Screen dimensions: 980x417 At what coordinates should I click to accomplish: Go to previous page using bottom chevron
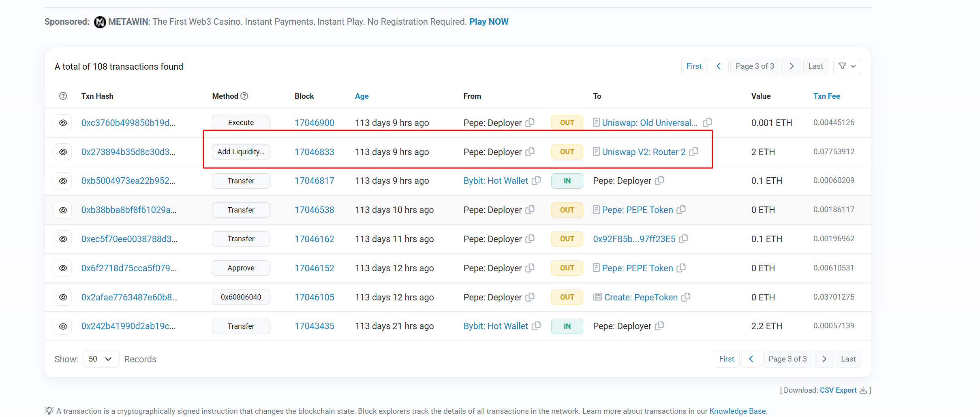click(x=751, y=359)
